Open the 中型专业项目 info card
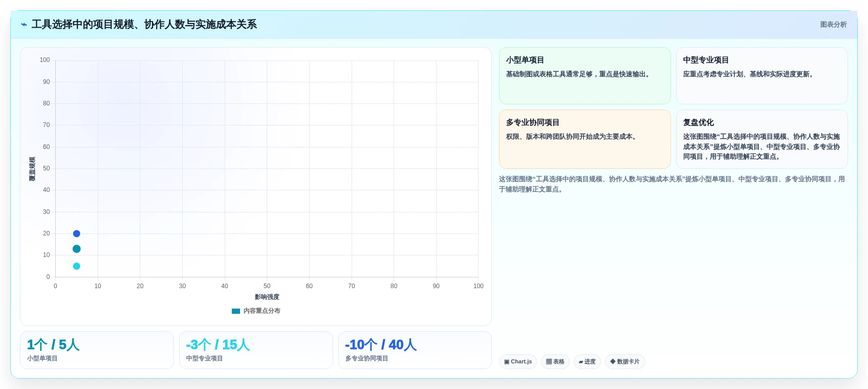 tap(762, 76)
